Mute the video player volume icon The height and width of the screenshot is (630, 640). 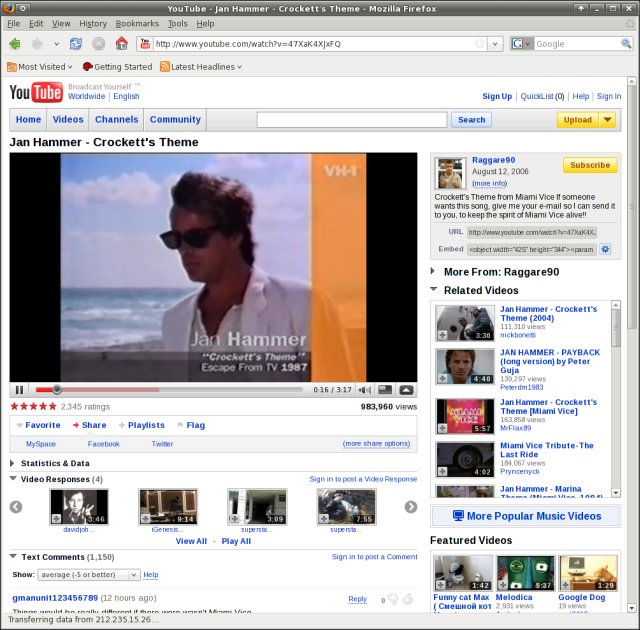[x=365, y=390]
